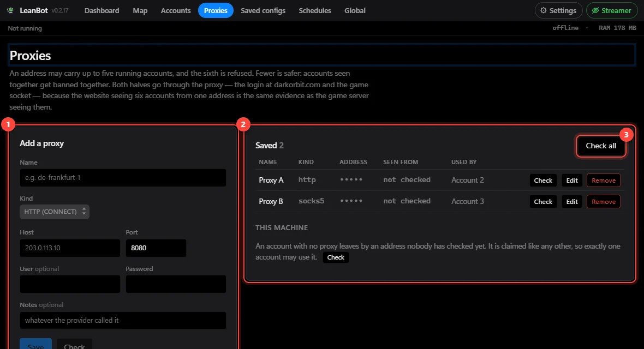Click the 'KIND' column header
The image size is (644, 349).
coord(306,162)
